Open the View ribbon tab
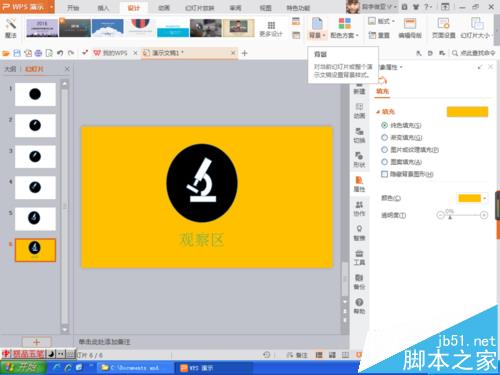The width and height of the screenshot is (500, 375). point(265,8)
